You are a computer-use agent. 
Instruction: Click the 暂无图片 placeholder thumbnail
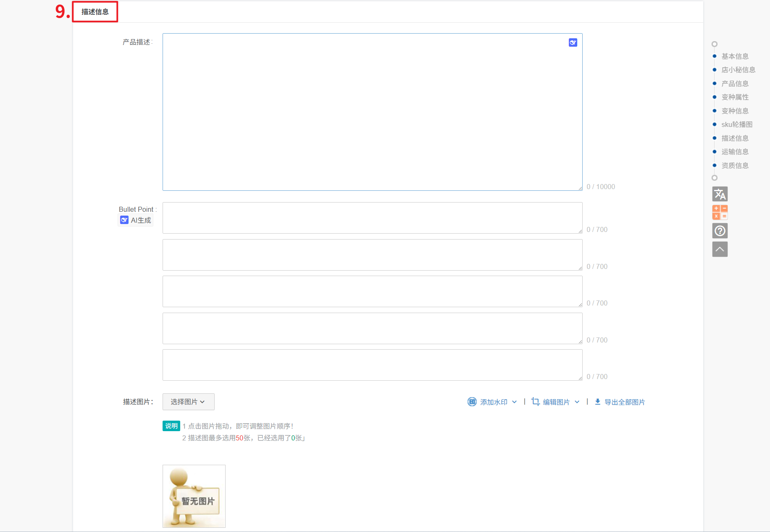(x=194, y=496)
